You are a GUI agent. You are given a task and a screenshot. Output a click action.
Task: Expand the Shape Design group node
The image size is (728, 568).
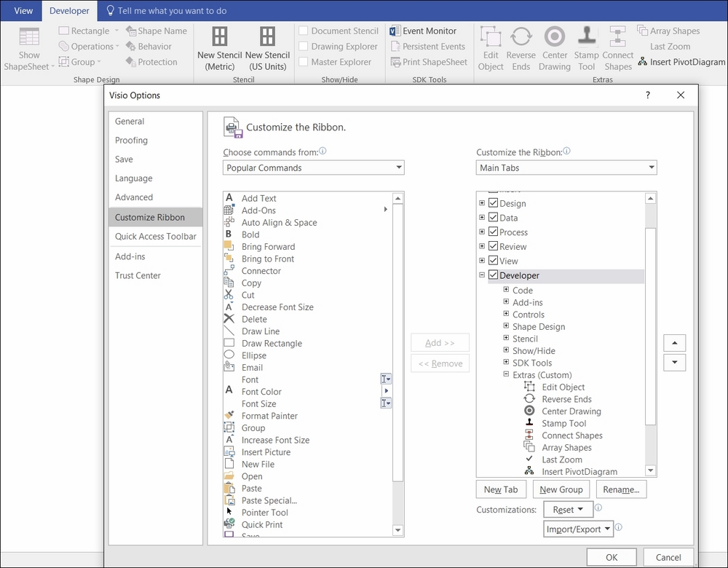[506, 326]
